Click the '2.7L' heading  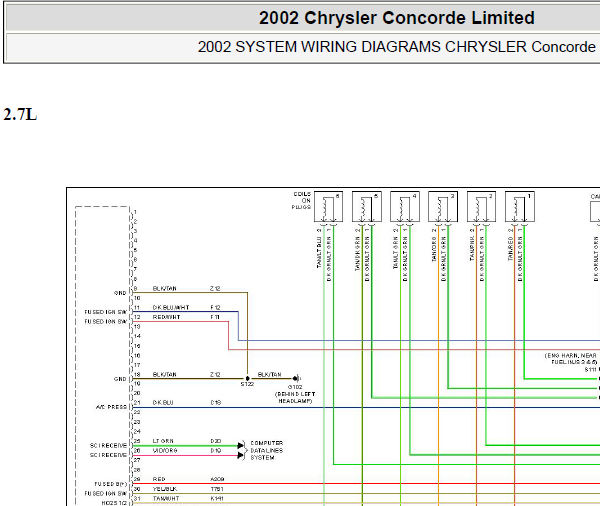pyautogui.click(x=20, y=114)
